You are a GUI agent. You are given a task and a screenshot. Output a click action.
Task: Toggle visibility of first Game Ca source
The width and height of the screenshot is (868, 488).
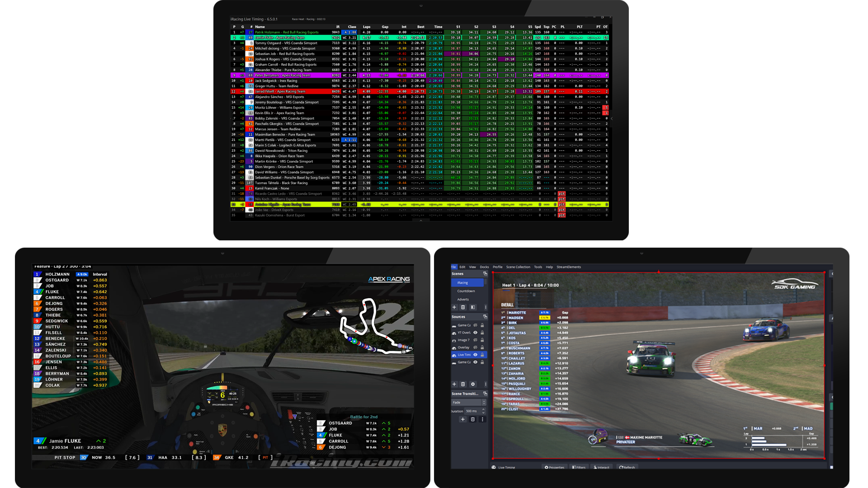(475, 325)
